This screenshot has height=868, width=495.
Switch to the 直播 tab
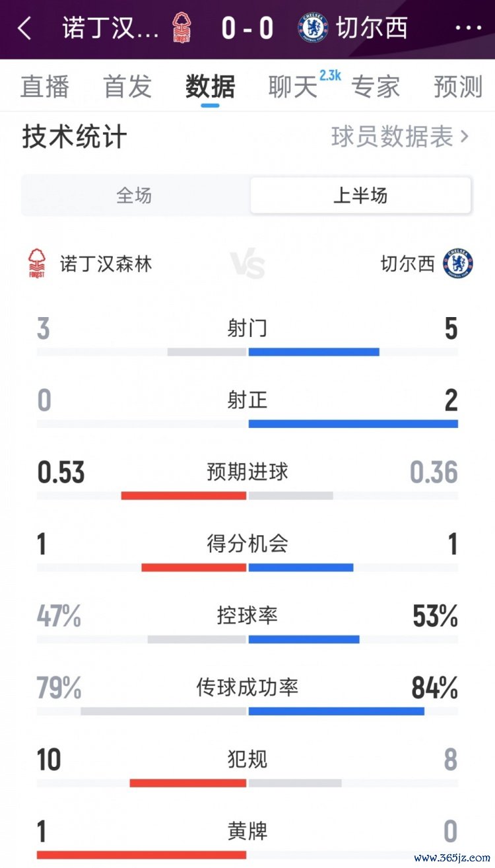coord(45,87)
